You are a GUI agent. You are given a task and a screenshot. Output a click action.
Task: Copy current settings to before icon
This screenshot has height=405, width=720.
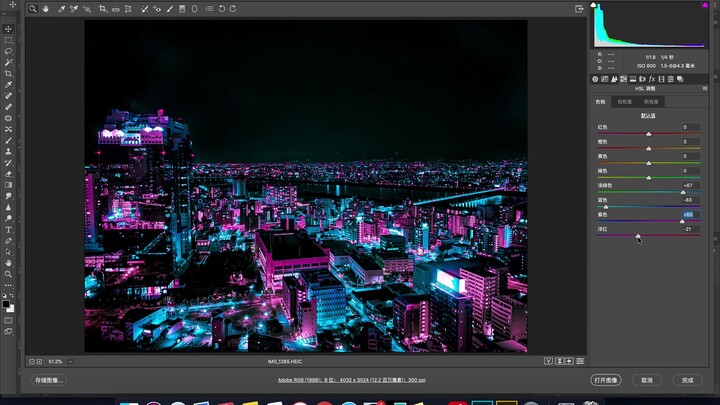[x=569, y=361]
